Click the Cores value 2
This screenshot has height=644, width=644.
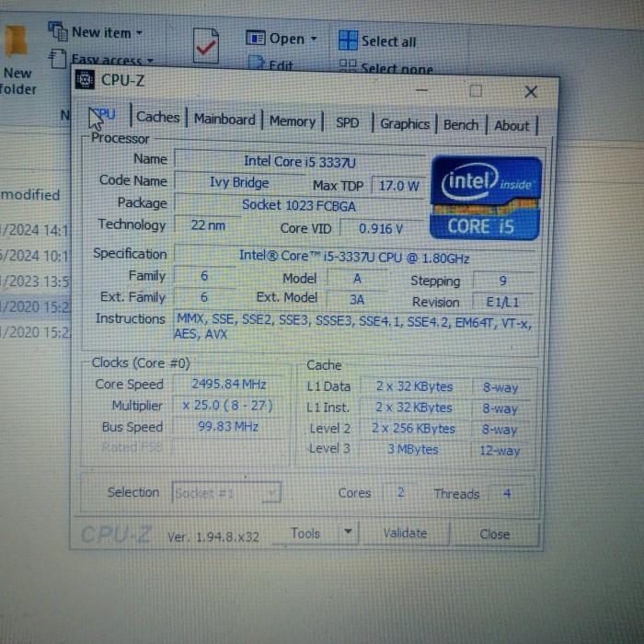[401, 491]
